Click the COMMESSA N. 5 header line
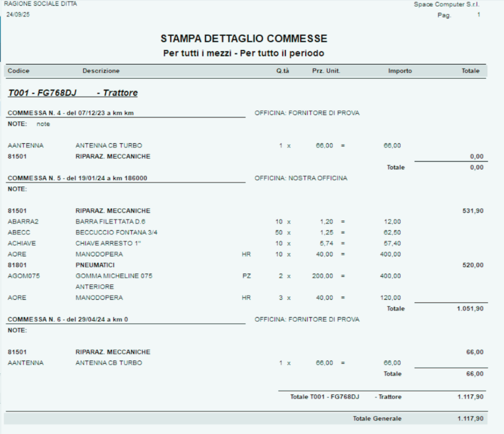The image size is (504, 434). (77, 178)
